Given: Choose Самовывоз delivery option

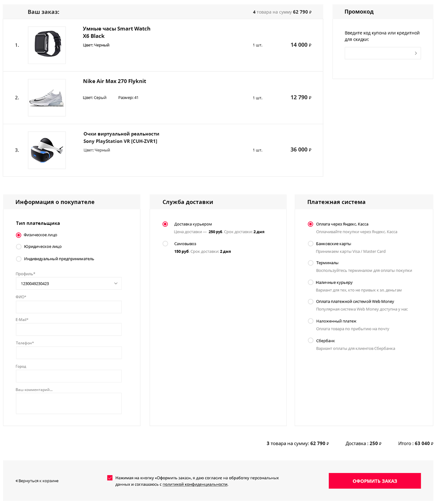Looking at the screenshot, I should [165, 244].
